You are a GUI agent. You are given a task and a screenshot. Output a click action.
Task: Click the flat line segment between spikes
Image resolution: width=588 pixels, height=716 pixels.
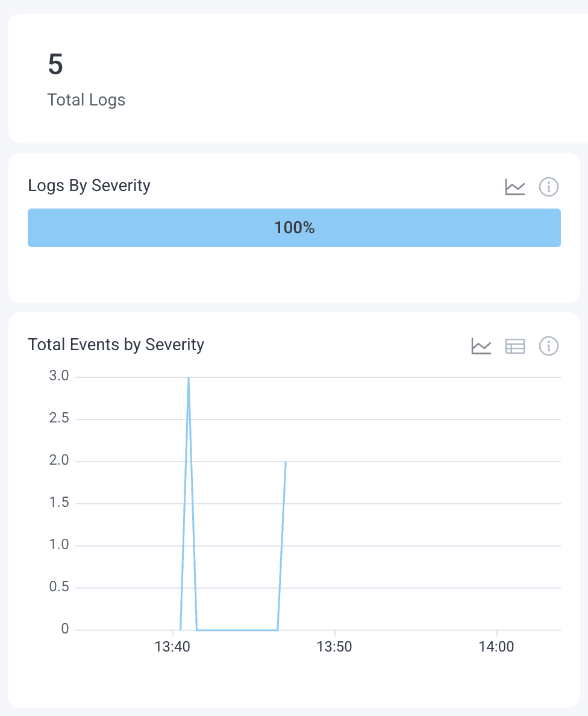[235, 629]
